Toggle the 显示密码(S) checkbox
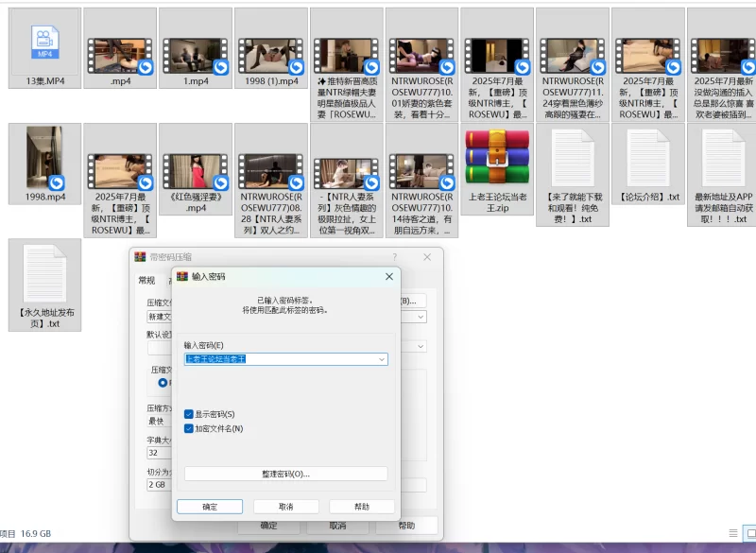The height and width of the screenshot is (553, 756). click(x=188, y=414)
